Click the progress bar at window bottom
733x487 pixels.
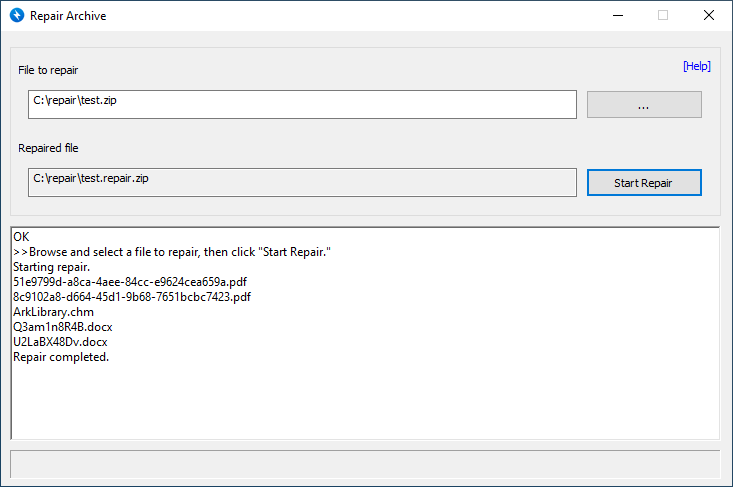coord(365,464)
